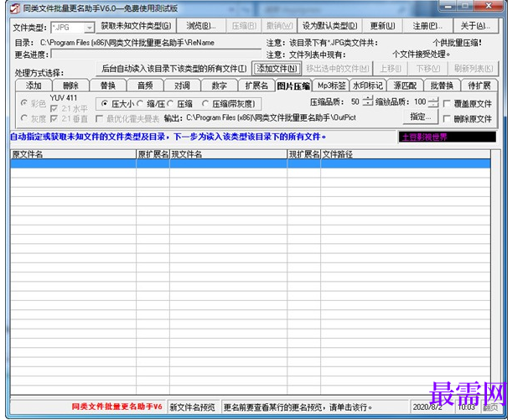Image resolution: width=523 pixels, height=420 pixels.
Task: Click the 原文件名 column header
Action: 74,154
